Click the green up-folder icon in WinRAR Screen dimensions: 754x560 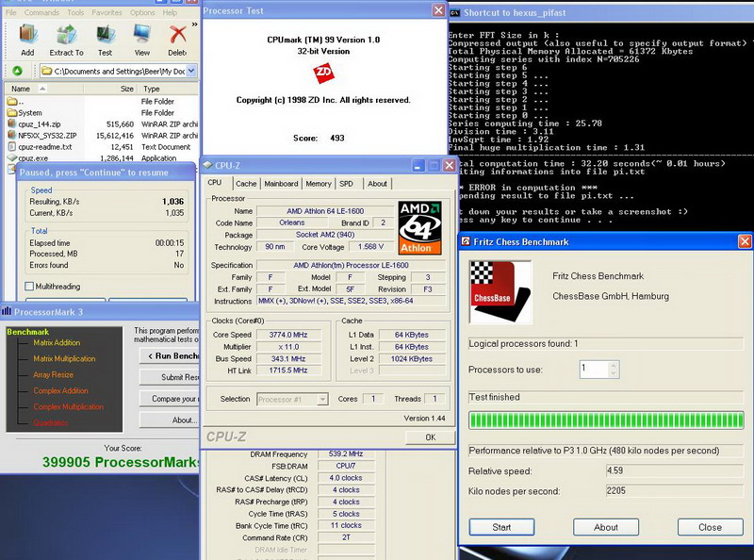click(x=17, y=72)
